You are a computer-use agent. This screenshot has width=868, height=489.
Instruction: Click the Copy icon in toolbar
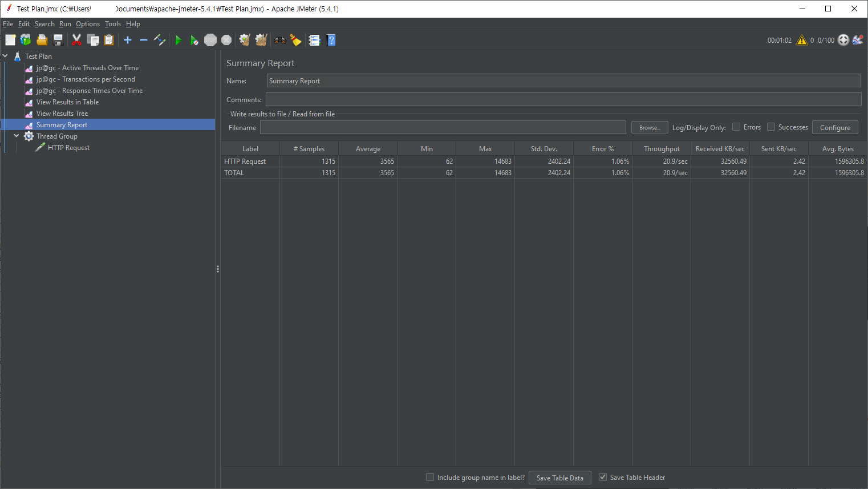(x=93, y=40)
